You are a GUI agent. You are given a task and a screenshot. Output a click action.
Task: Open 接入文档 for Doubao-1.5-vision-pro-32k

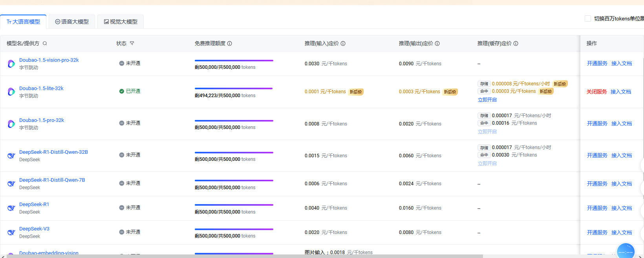[622, 63]
